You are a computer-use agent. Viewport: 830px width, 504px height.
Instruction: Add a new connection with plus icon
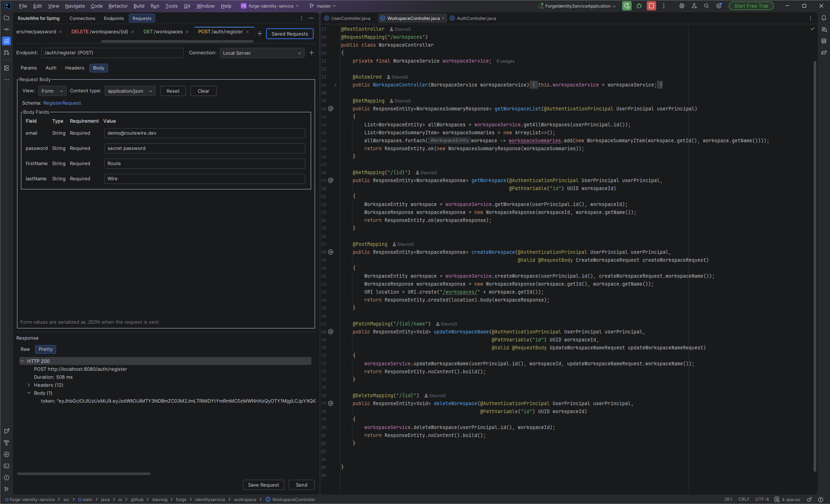click(311, 53)
